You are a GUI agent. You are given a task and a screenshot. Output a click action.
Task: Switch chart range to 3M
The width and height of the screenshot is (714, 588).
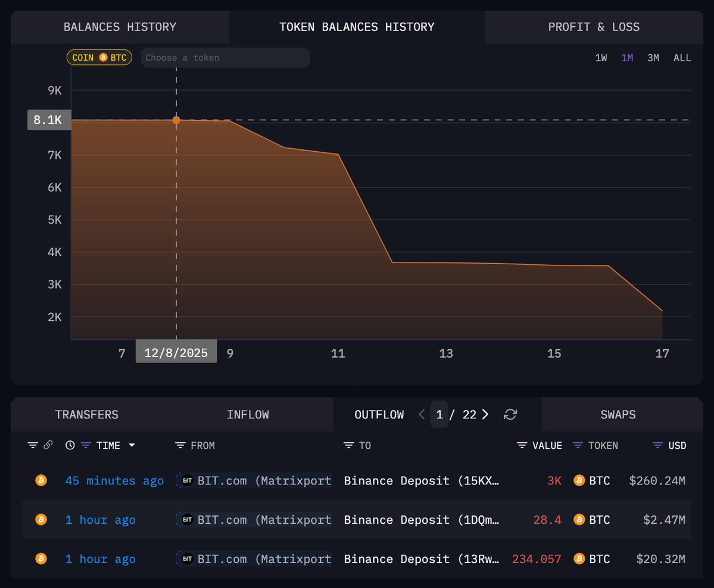(x=653, y=58)
